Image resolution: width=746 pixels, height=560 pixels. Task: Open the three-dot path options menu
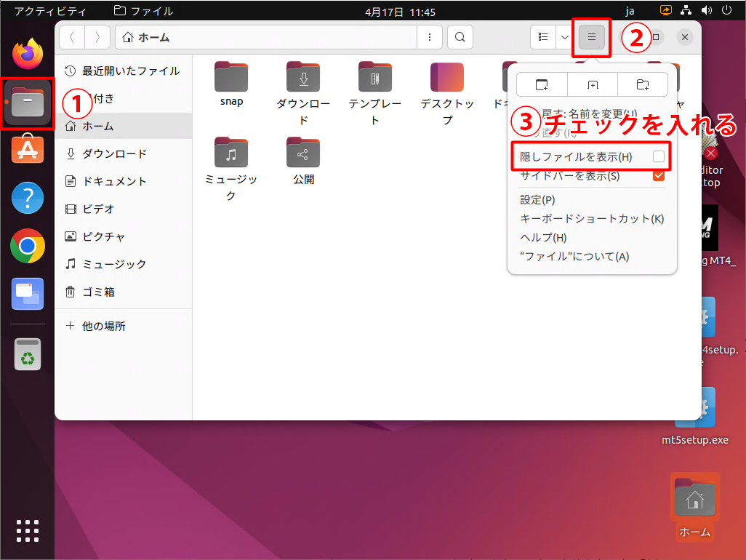[x=430, y=37]
